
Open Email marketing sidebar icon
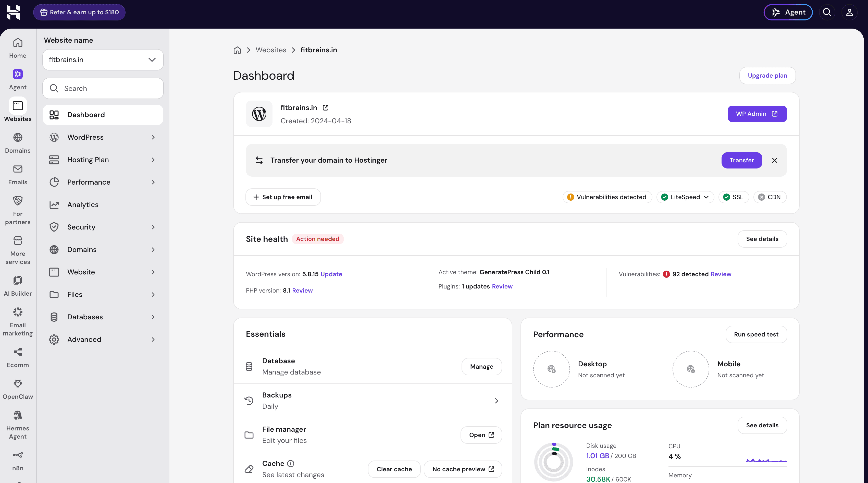point(18,312)
